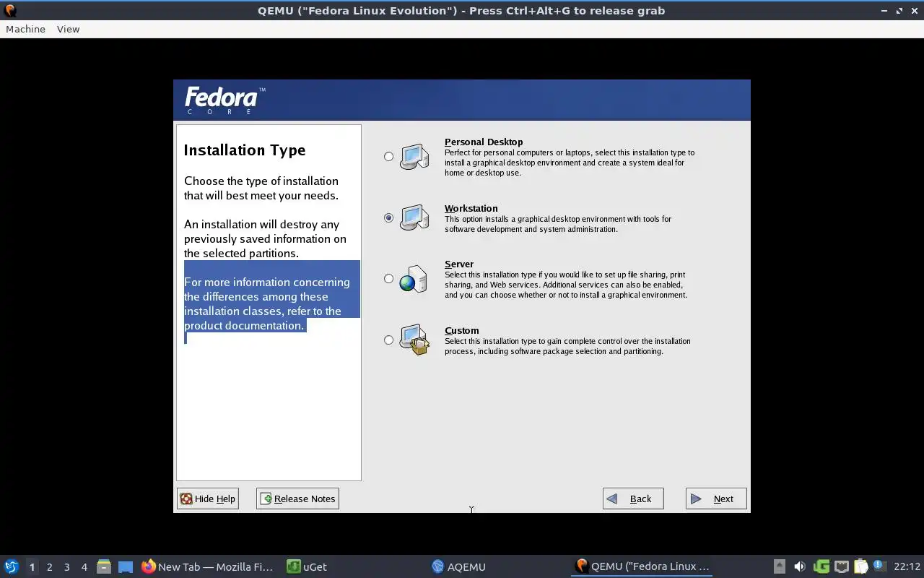Click the QEMU window title bar icon
924x578 pixels.
[10, 10]
